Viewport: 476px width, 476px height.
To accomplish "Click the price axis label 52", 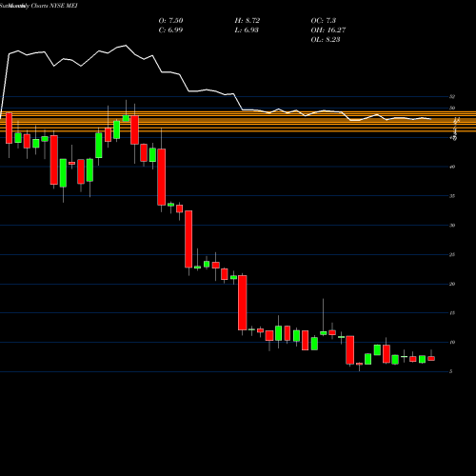I will point(452,96).
